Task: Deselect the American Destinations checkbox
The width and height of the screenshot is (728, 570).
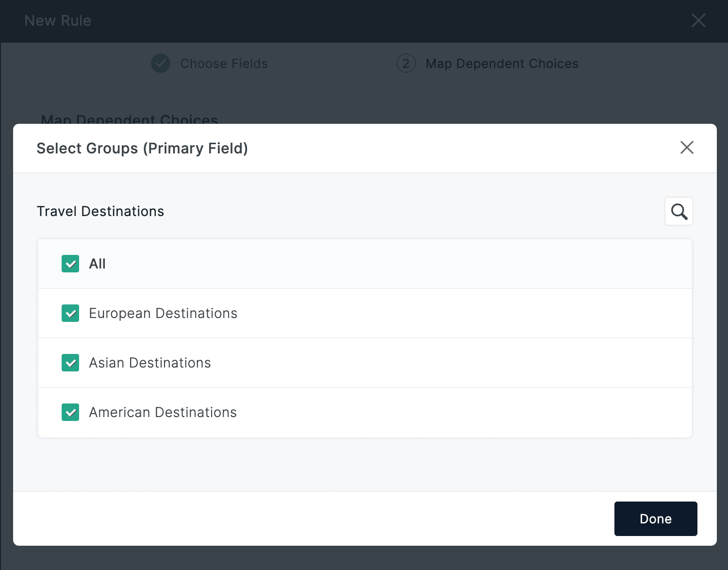Action: pyautogui.click(x=70, y=412)
